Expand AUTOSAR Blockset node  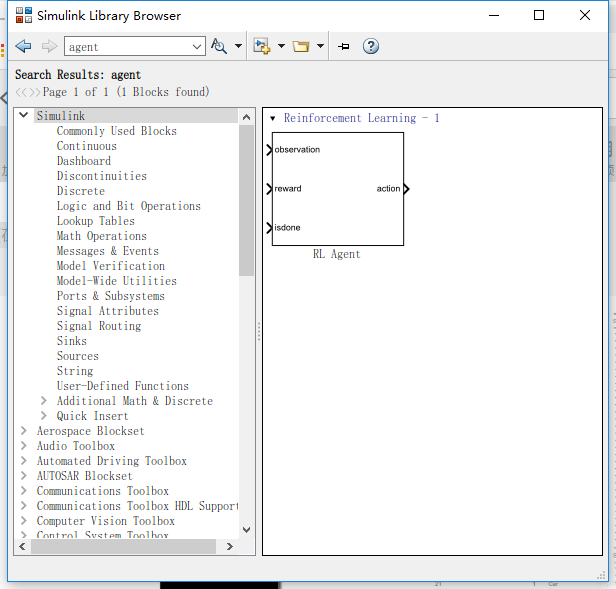24,476
